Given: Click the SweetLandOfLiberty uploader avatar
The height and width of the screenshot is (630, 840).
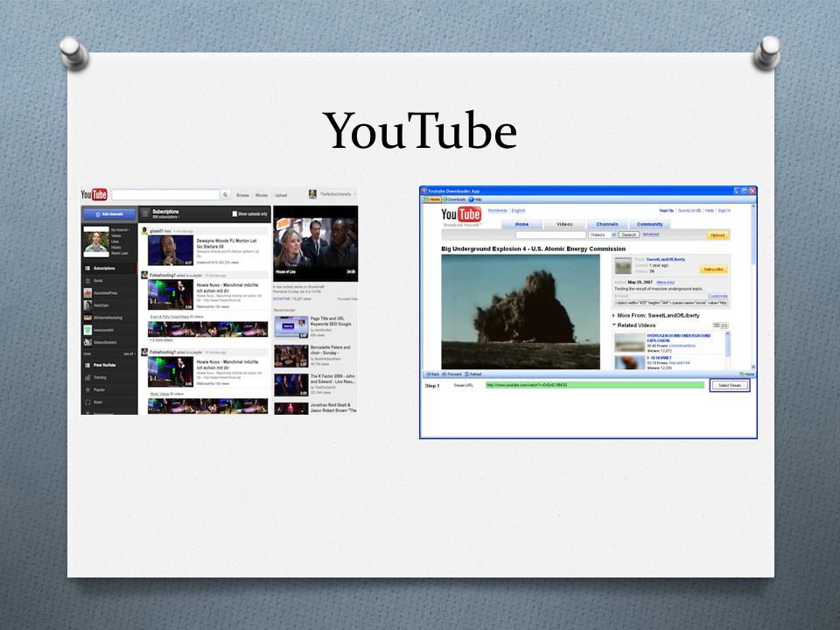Looking at the screenshot, I should pos(622,266).
